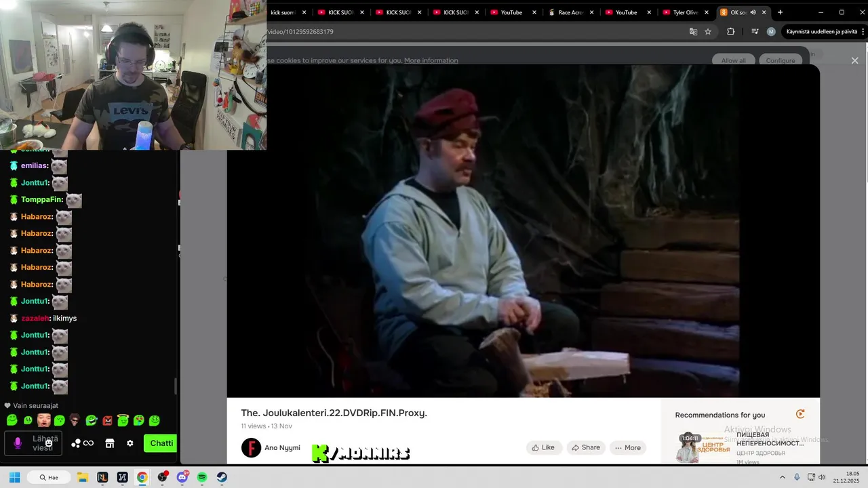Mute audio icon on OK tab
This screenshot has width=868, height=488.
[x=753, y=12]
